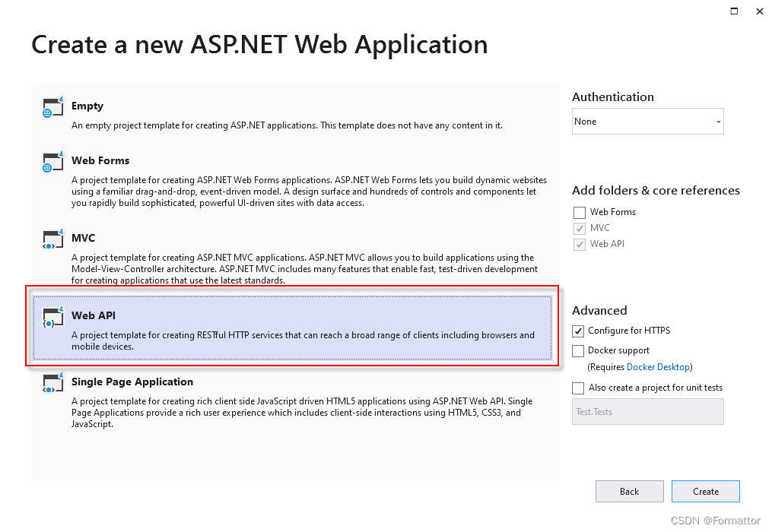The height and width of the screenshot is (532, 772).
Task: Click the MVC template icon
Action: [52, 239]
